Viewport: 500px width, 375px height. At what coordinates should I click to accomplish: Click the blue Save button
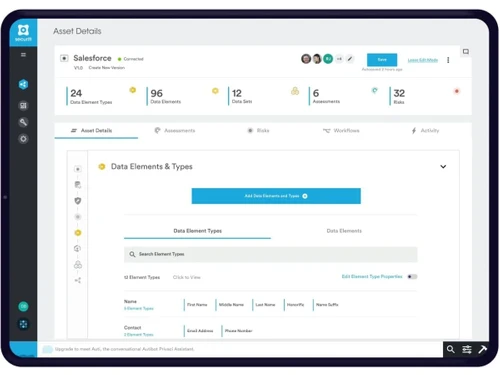click(382, 60)
